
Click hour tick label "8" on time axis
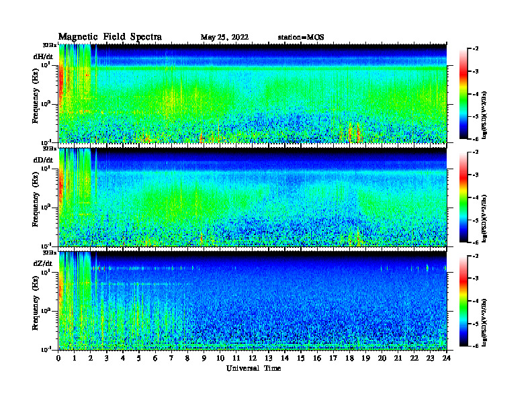(187, 358)
